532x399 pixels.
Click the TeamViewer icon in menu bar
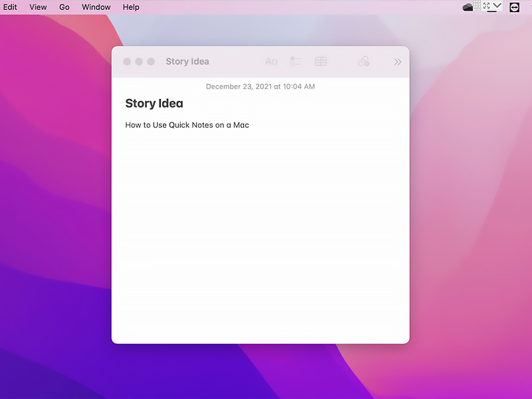pos(514,7)
